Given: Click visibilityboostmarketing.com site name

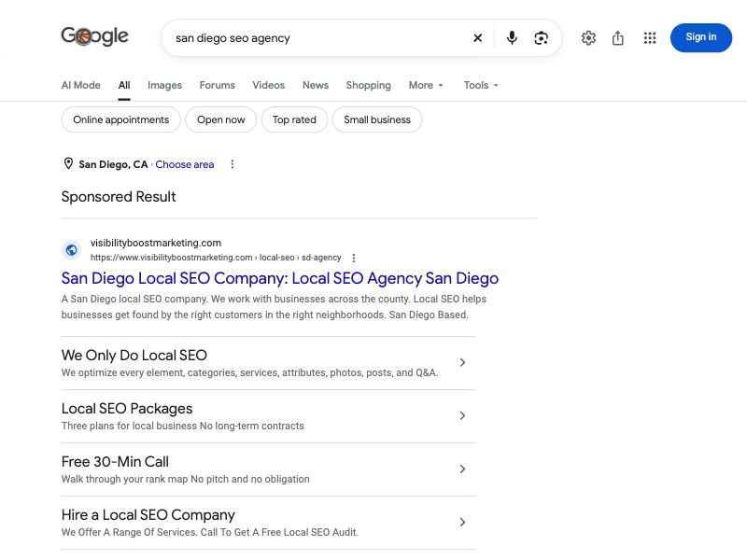Looking at the screenshot, I should [156, 243].
